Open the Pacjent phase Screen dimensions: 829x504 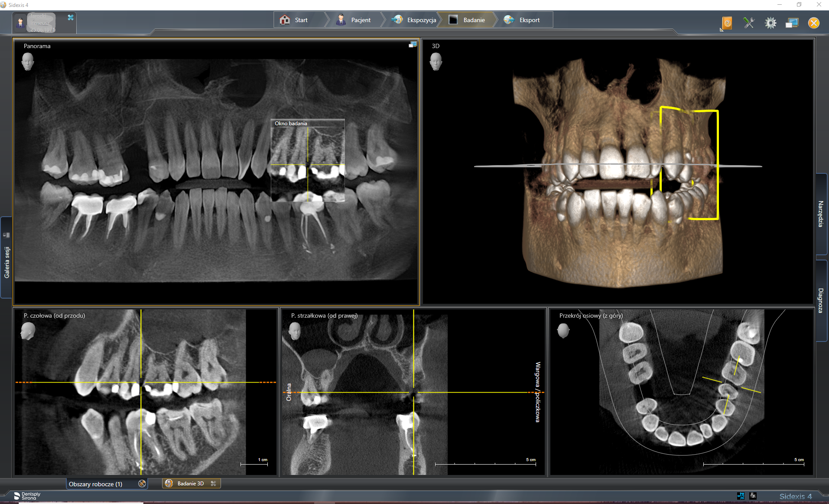[x=355, y=20]
